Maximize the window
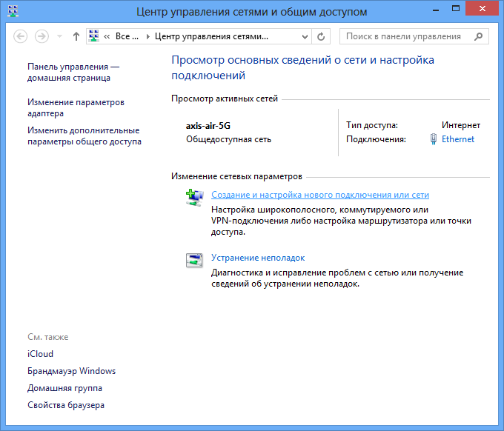The width and height of the screenshot is (504, 431). [x=456, y=9]
